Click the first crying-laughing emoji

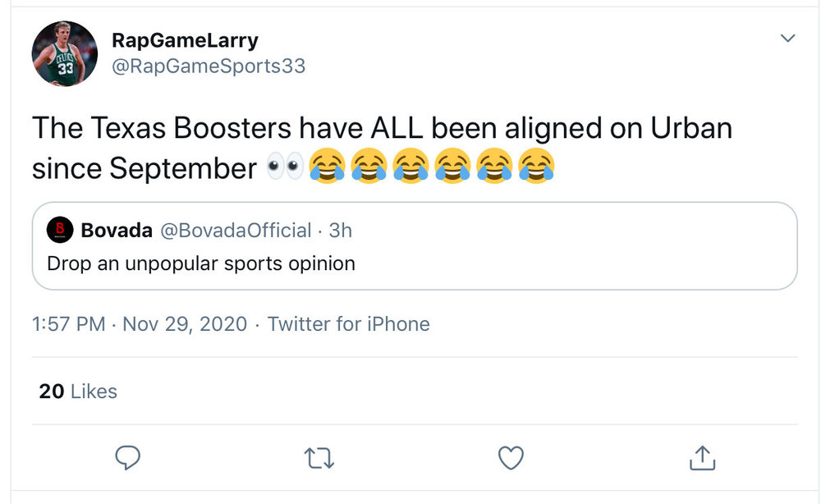point(328,167)
